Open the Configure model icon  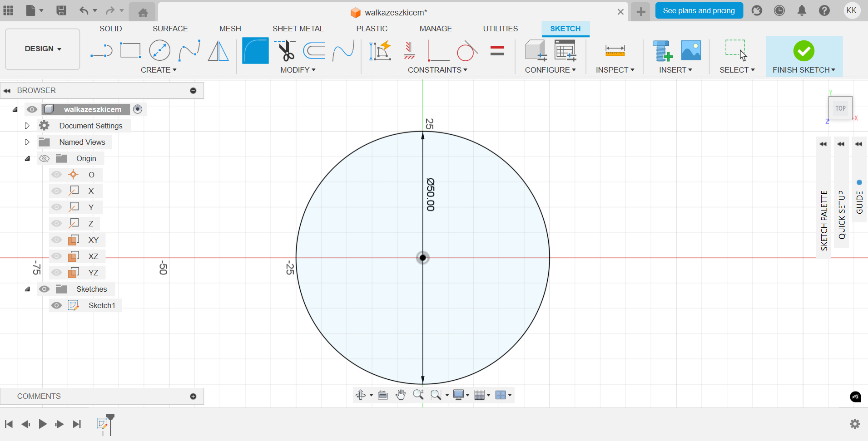tap(536, 50)
